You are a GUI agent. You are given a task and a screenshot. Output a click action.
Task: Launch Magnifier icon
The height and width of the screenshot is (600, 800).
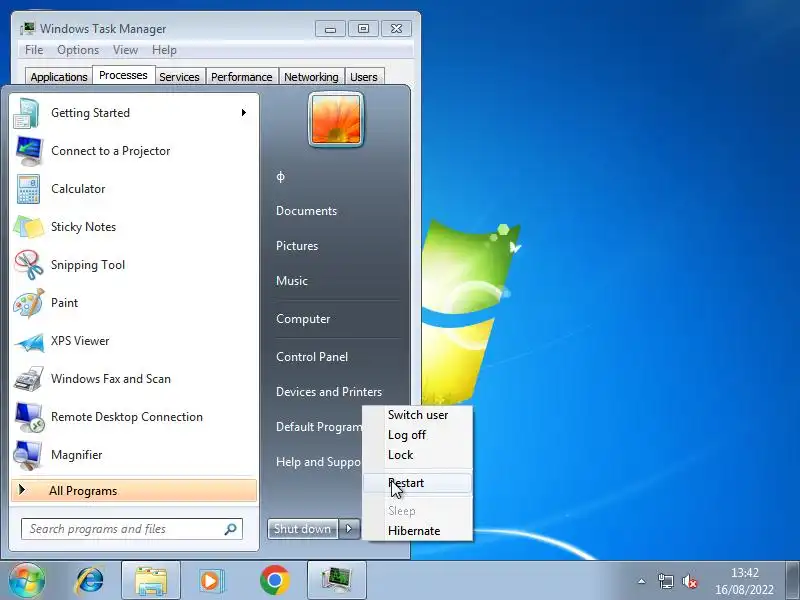pos(29,455)
